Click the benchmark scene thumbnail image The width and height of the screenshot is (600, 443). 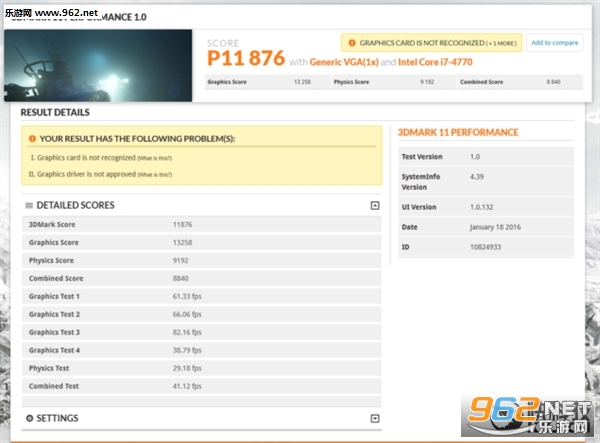pyautogui.click(x=98, y=65)
